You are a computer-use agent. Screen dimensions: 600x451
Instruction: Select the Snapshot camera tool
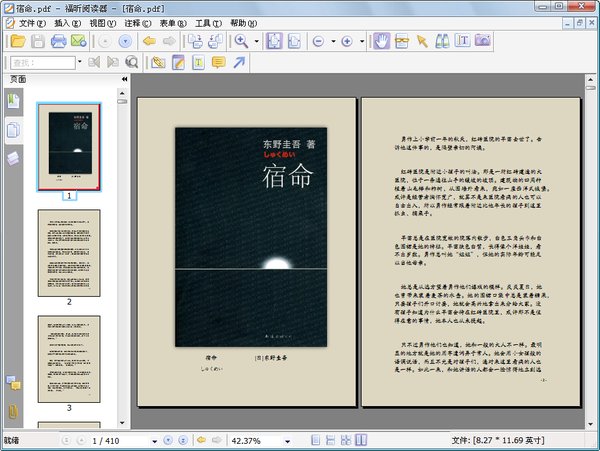coord(482,41)
